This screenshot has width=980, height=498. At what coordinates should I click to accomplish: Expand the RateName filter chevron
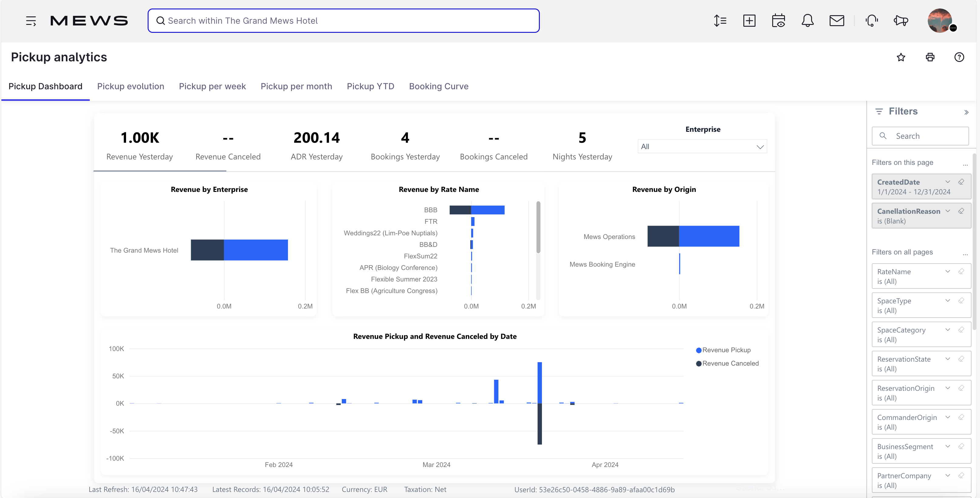coord(948,271)
